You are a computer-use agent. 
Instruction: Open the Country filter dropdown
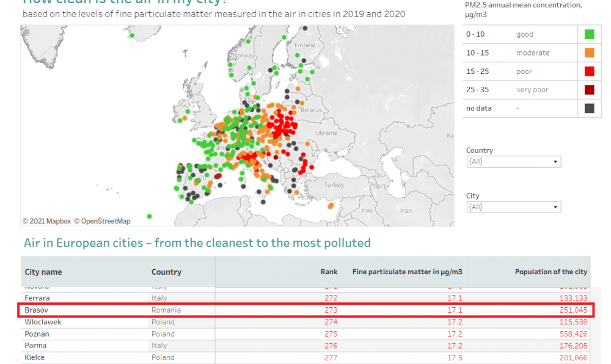[x=513, y=162]
